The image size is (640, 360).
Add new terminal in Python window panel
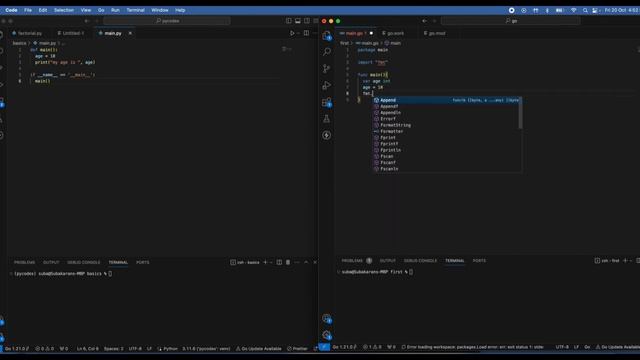click(265, 262)
